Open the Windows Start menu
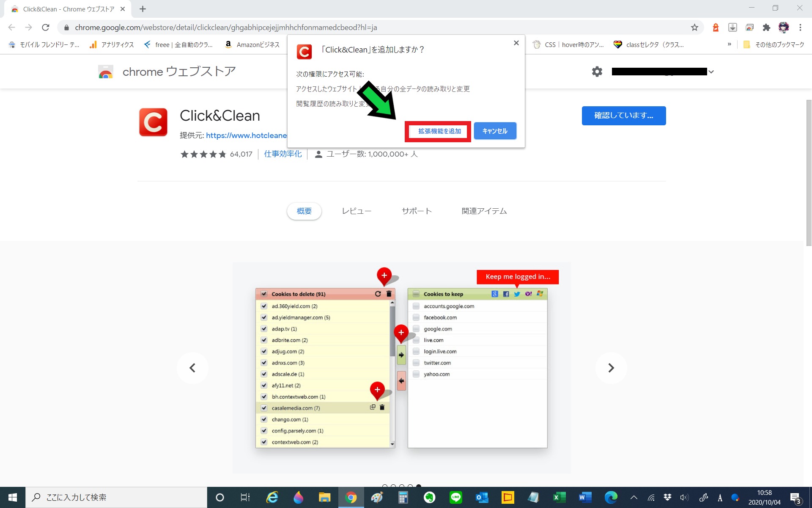The width and height of the screenshot is (812, 508). (13, 497)
